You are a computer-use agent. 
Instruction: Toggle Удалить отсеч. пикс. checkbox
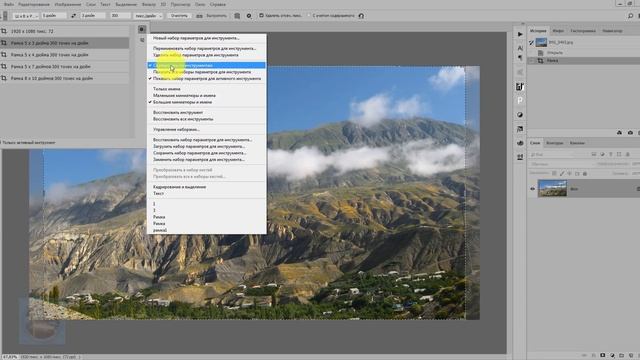tap(261, 16)
